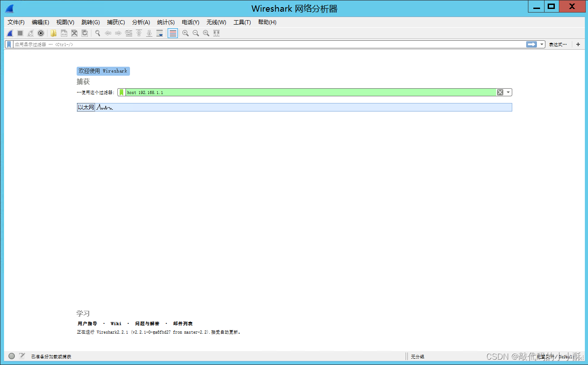Click the expert info status circle
Image resolution: width=588 pixels, height=365 pixels.
[12, 356]
